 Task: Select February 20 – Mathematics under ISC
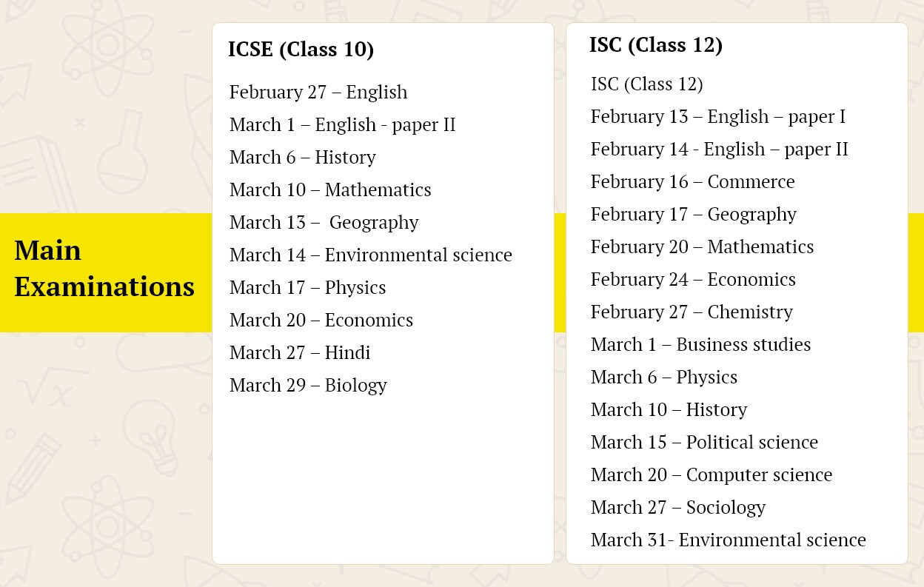702,247
